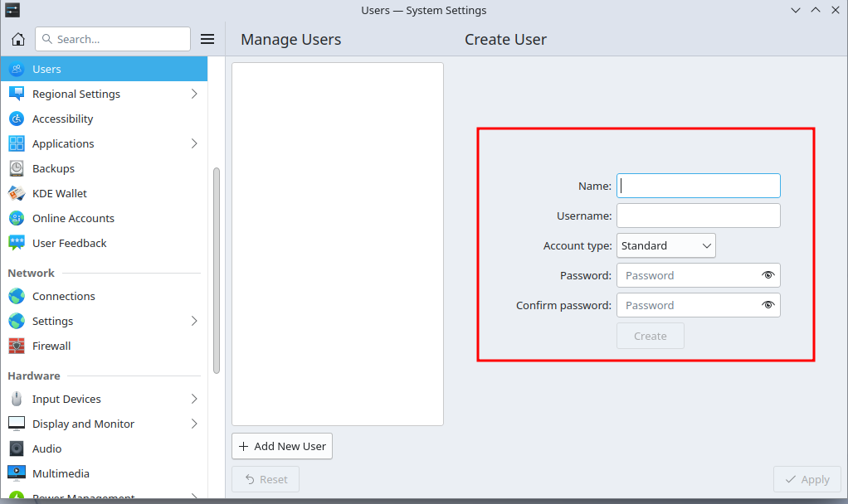Image resolution: width=848 pixels, height=504 pixels.
Task: Focus the Username text field
Action: [x=698, y=216]
